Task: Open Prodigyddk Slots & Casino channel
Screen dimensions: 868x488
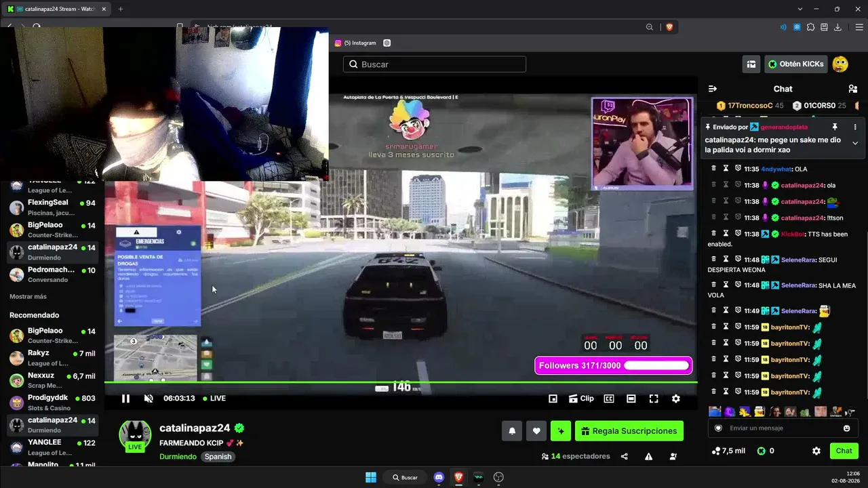Action: (x=52, y=403)
